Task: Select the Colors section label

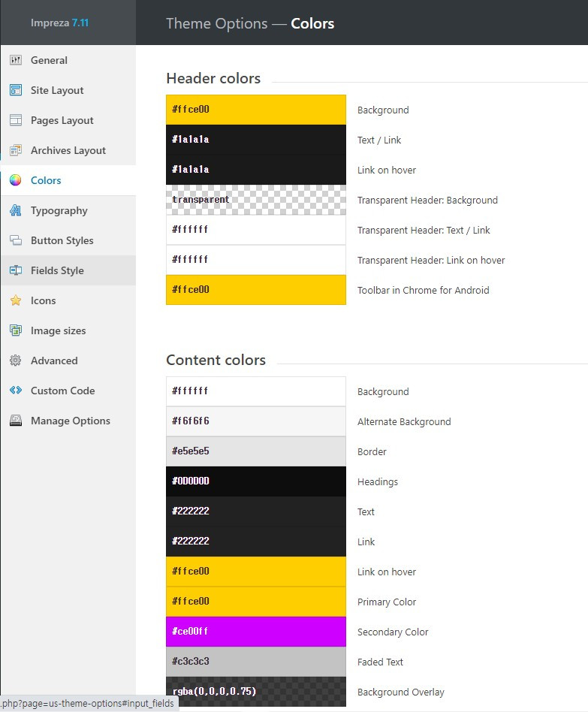Action: click(46, 180)
